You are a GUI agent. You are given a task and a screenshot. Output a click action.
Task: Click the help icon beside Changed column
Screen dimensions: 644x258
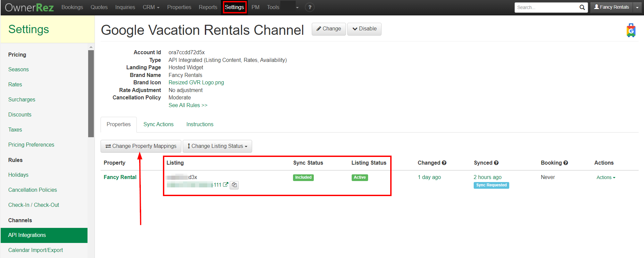pos(444,163)
